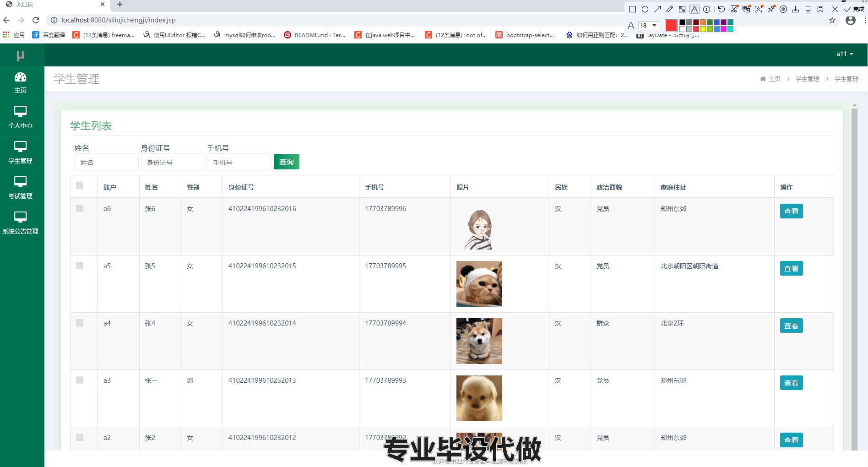Expand the a11 user dropdown menu

(x=845, y=54)
